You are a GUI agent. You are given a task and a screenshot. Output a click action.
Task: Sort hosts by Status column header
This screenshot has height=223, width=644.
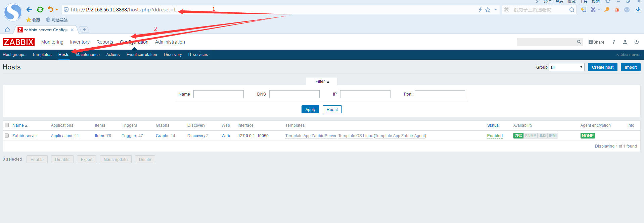click(493, 125)
